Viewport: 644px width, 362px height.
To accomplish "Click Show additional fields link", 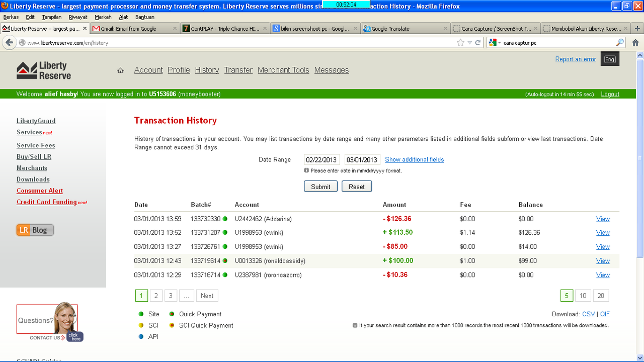I will [415, 159].
